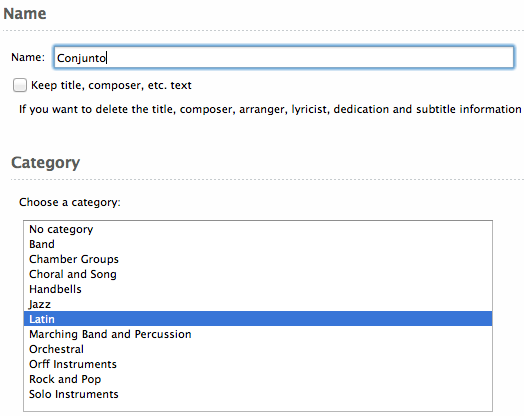Screen dimensions: 524x416
Task: Click the delete title information help text
Action: click(x=270, y=109)
